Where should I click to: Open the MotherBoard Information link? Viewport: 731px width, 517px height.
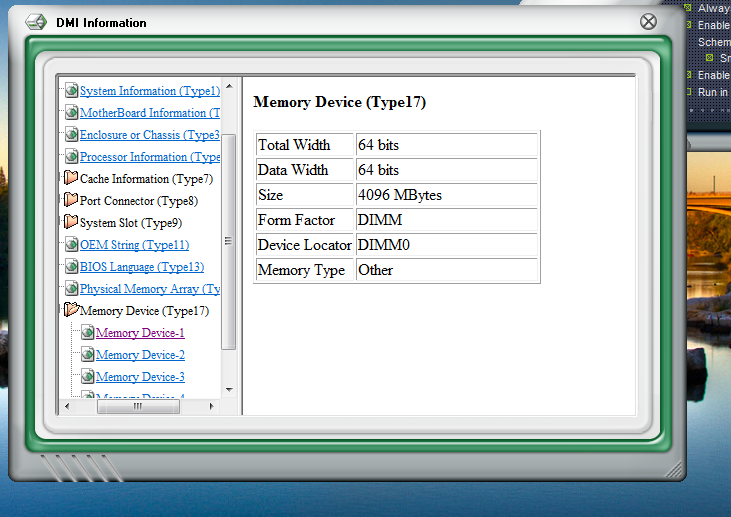click(x=149, y=113)
